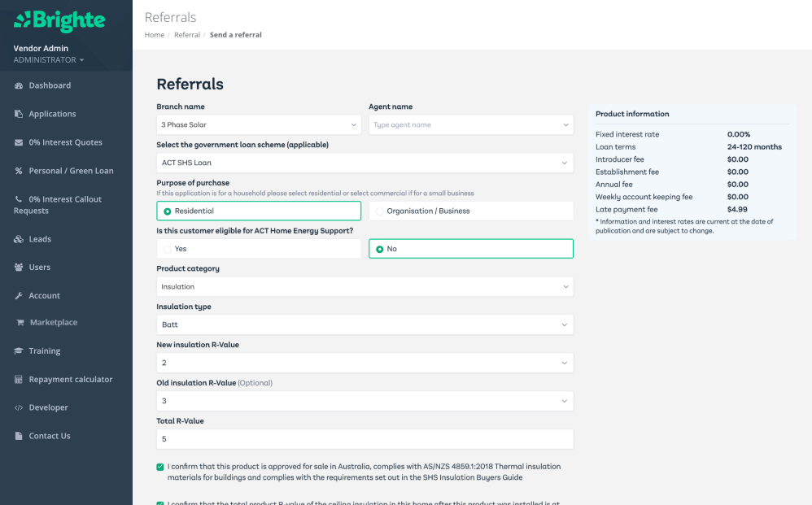Click the Dashboard gauge icon in sidebar
This screenshot has height=505, width=812.
pyautogui.click(x=19, y=85)
